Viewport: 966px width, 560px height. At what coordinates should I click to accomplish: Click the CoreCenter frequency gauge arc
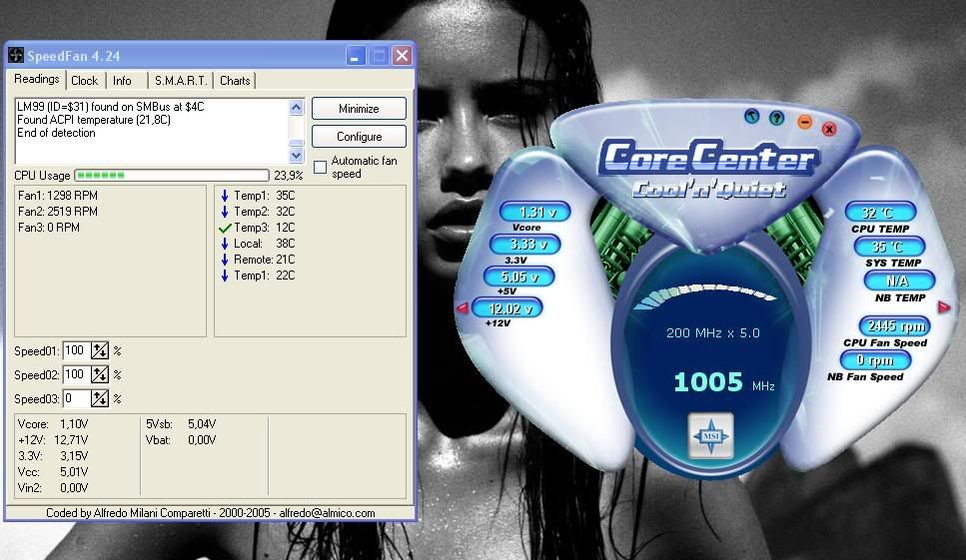click(x=705, y=295)
